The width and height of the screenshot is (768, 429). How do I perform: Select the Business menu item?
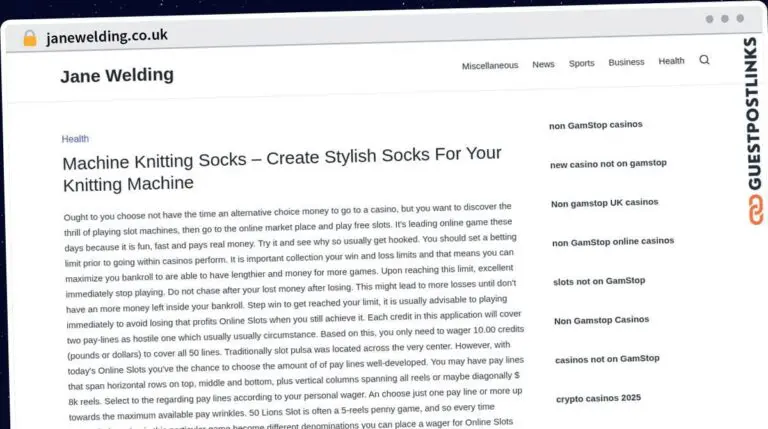tap(626, 62)
